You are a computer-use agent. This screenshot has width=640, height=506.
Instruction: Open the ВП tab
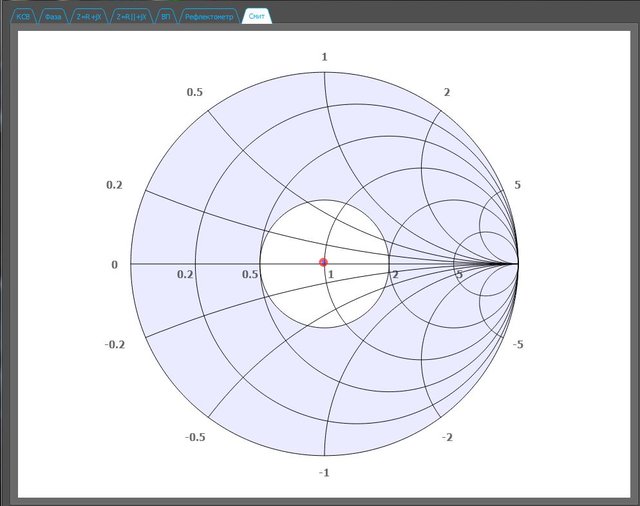[x=165, y=17]
